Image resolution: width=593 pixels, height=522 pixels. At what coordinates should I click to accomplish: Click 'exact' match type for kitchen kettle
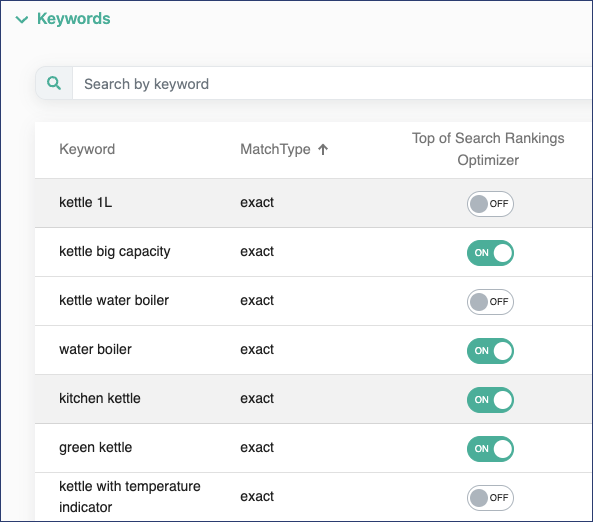pyautogui.click(x=257, y=398)
